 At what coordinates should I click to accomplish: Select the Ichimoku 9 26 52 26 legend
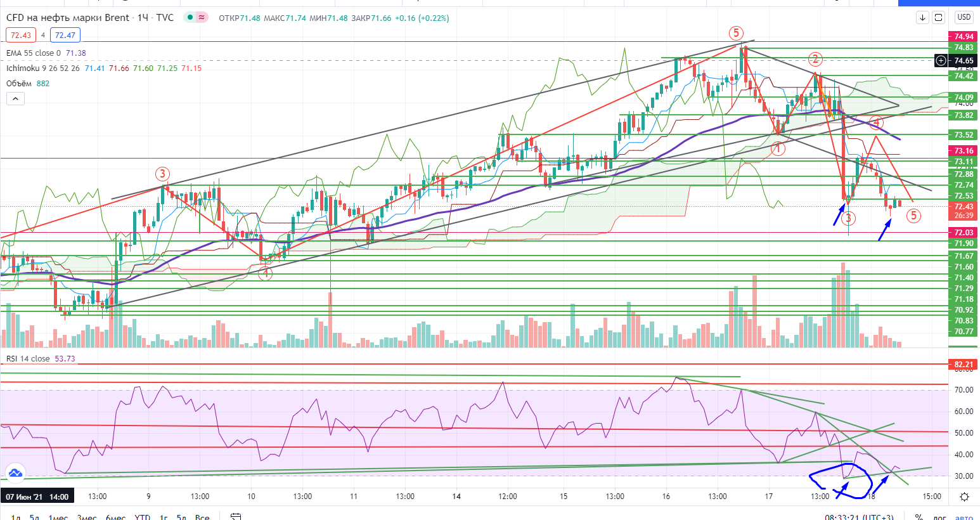click(x=43, y=68)
